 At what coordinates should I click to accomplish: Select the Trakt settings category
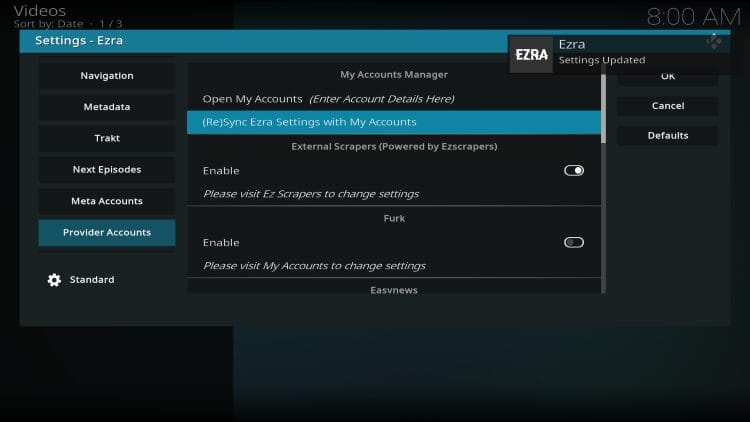tap(107, 138)
